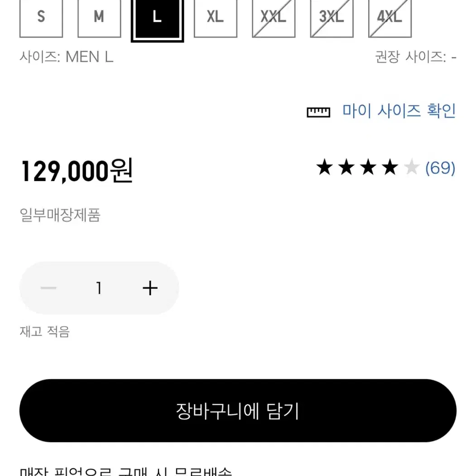Viewport: 476px width, 476px height.
Task: Tap the 129,000원 price text
Action: point(77,171)
